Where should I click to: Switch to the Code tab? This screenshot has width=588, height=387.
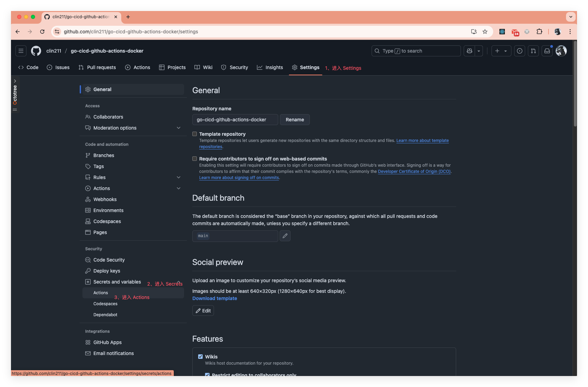[x=28, y=67]
